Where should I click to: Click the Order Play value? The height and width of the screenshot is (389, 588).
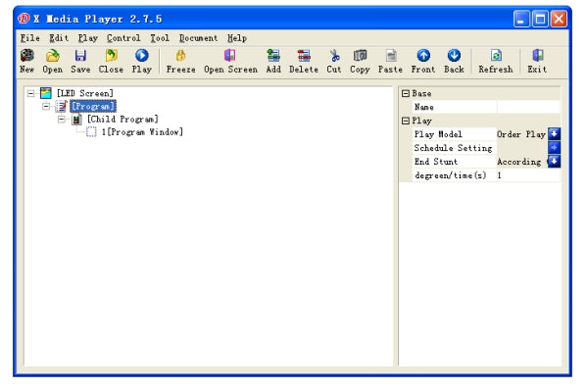click(x=521, y=134)
